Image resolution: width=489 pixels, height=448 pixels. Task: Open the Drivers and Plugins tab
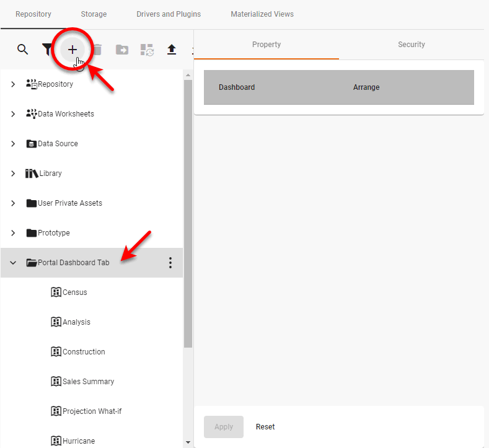pos(169,14)
